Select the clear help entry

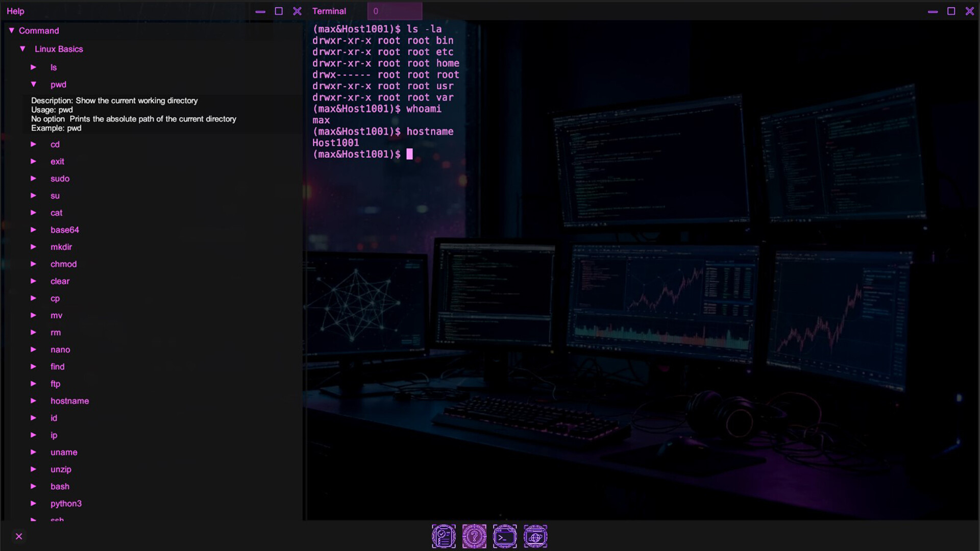pyautogui.click(x=60, y=281)
